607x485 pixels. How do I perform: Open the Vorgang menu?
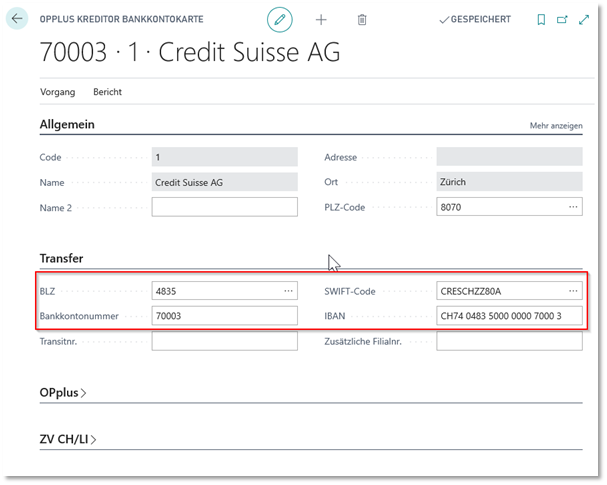[x=58, y=92]
